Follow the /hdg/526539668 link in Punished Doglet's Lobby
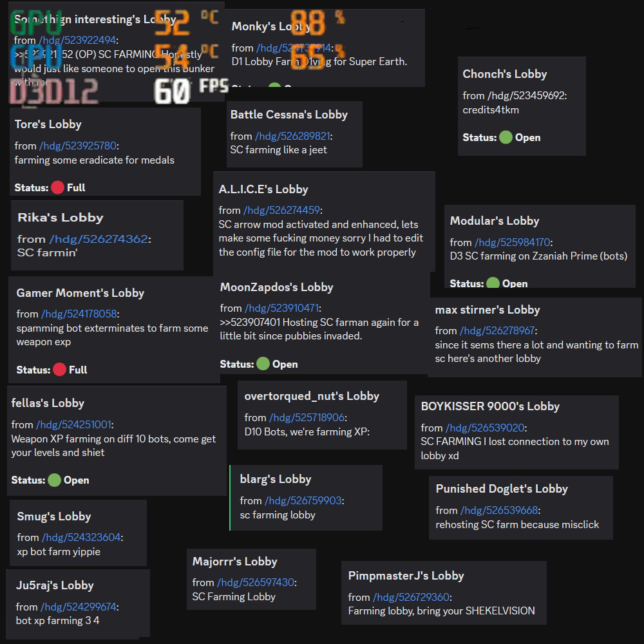Image resolution: width=644 pixels, height=644 pixels. [x=499, y=511]
